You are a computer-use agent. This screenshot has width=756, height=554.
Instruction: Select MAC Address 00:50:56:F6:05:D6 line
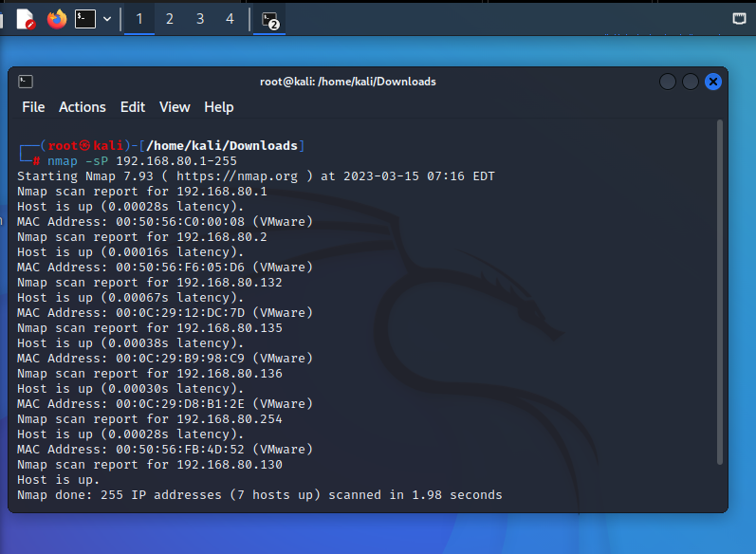(x=165, y=268)
